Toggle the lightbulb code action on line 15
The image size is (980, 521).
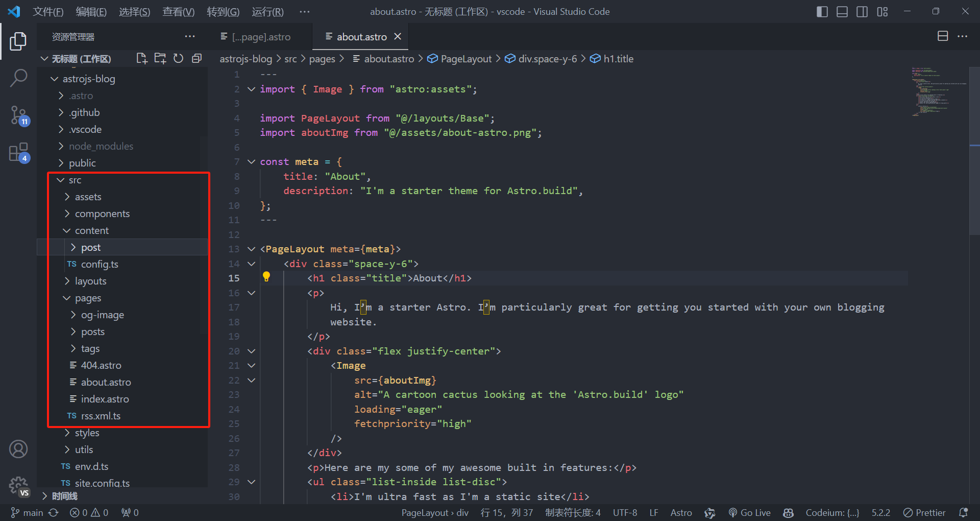click(x=266, y=277)
